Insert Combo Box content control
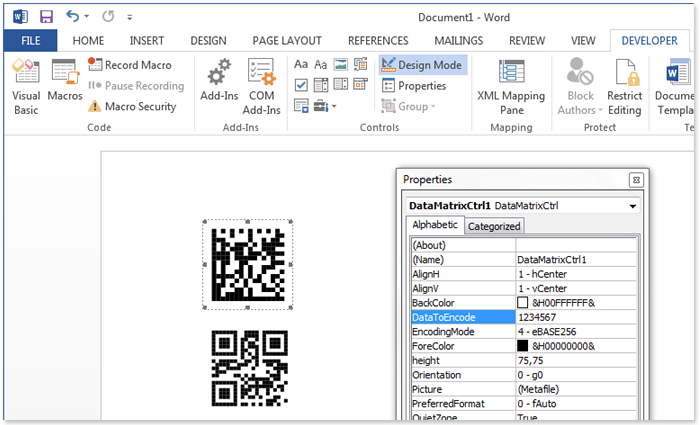The width and height of the screenshot is (700, 425). [321, 84]
